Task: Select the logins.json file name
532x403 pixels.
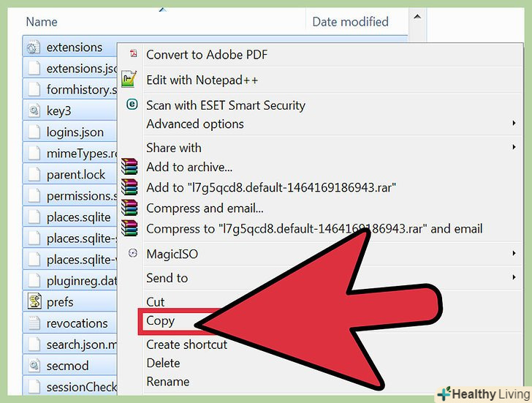Action: (75, 132)
